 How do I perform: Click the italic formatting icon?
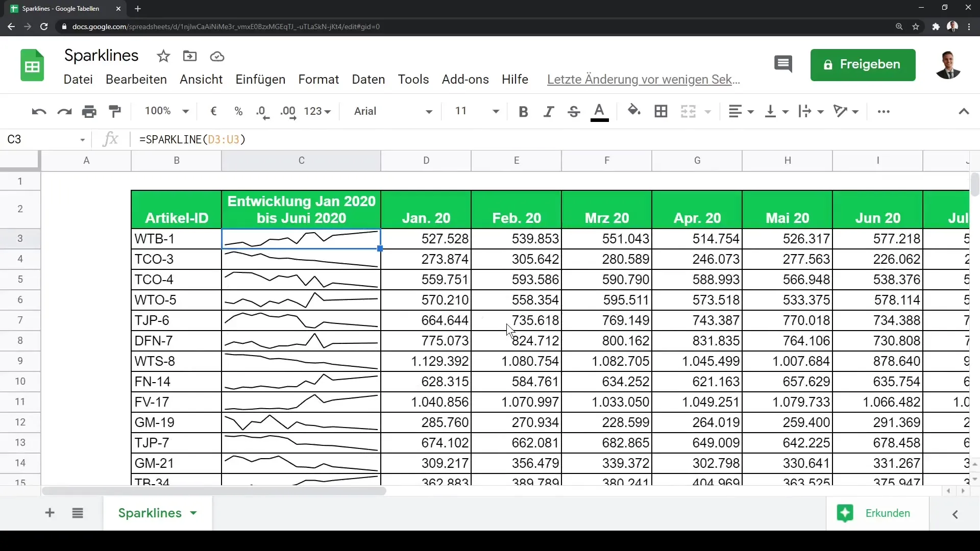(x=548, y=111)
